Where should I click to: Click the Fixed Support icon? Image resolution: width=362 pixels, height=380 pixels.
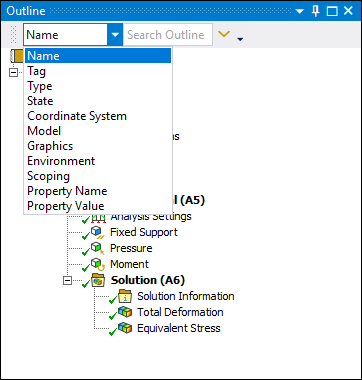98,232
